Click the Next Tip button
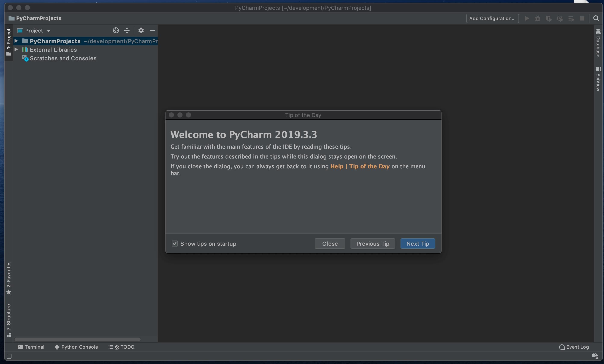Viewport: 604px width, 364px height. click(x=417, y=244)
